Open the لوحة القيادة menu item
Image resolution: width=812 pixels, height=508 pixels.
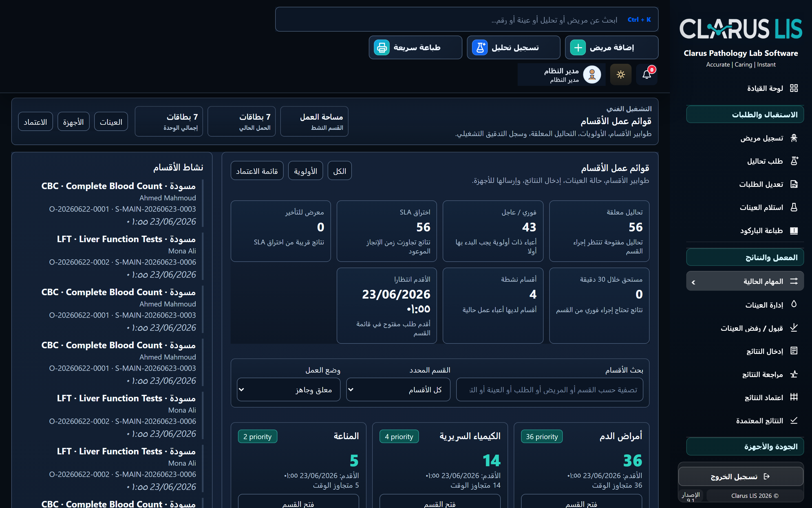pyautogui.click(x=745, y=88)
